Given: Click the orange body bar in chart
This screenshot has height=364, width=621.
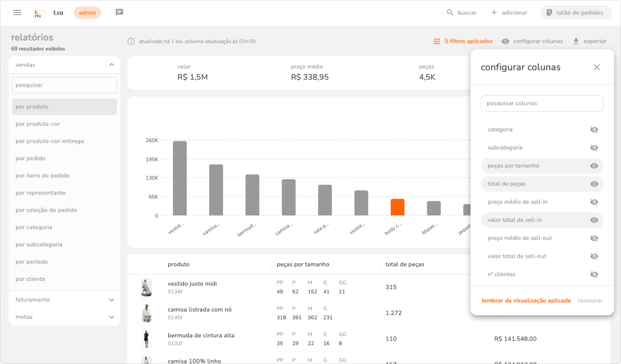Looking at the screenshot, I should 397,207.
